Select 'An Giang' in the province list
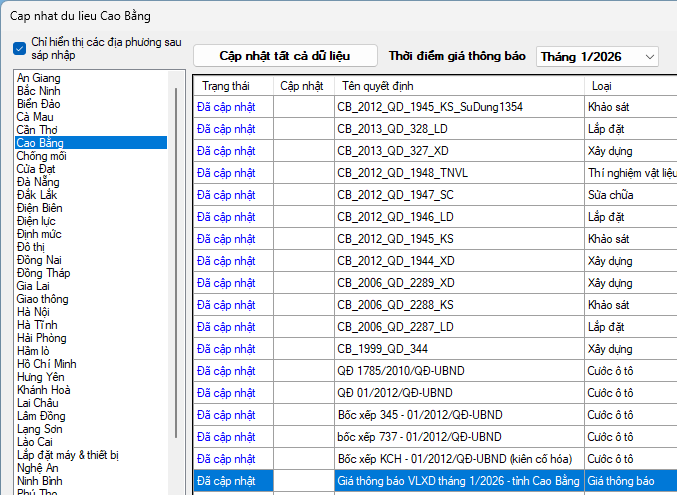The image size is (677, 495). pos(39,78)
